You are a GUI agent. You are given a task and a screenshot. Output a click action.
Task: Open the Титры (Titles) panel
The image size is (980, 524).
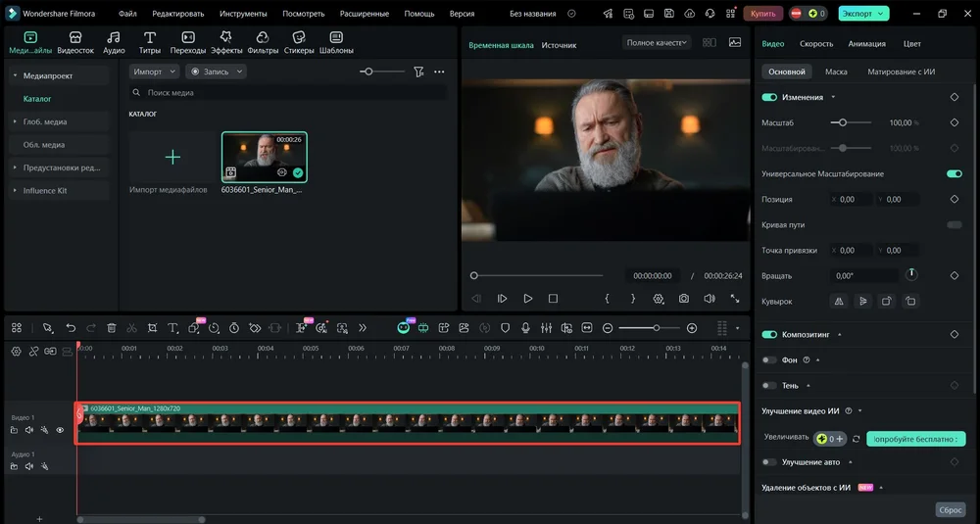tap(150, 42)
